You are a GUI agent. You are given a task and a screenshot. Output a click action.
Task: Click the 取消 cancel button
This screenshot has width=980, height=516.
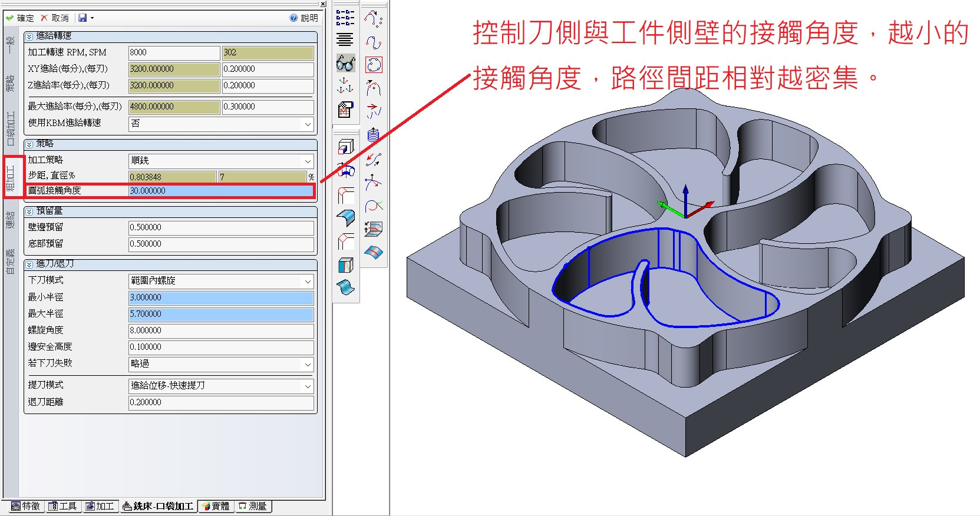(55, 18)
